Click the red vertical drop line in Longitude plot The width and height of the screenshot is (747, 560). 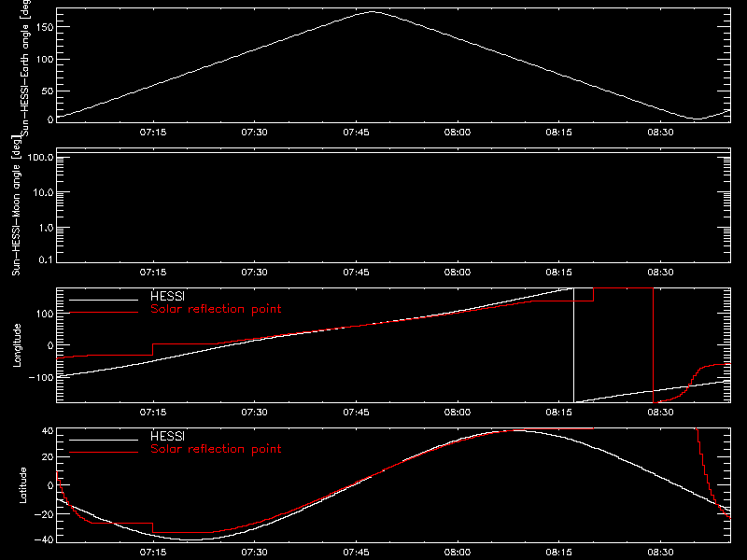click(653, 345)
